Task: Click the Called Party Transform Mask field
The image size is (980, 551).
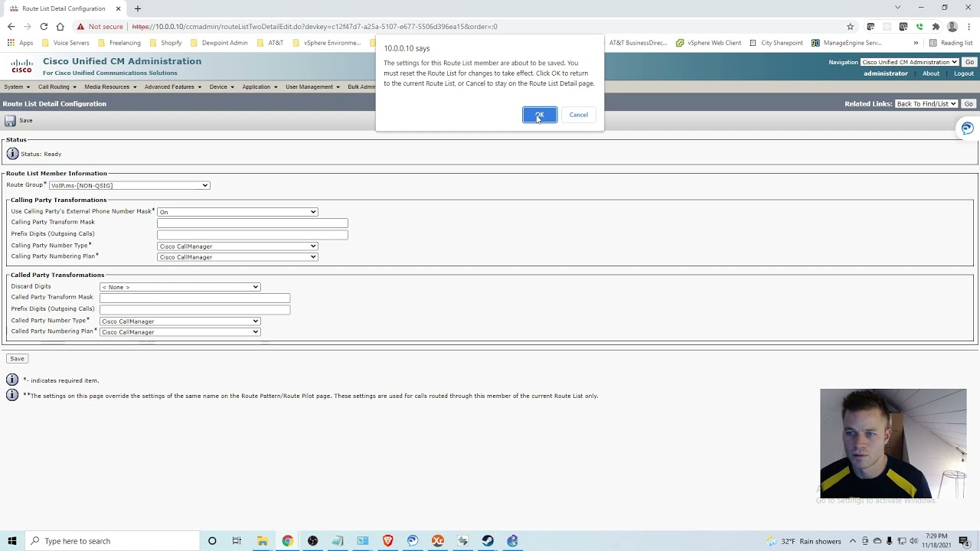Action: click(x=195, y=298)
